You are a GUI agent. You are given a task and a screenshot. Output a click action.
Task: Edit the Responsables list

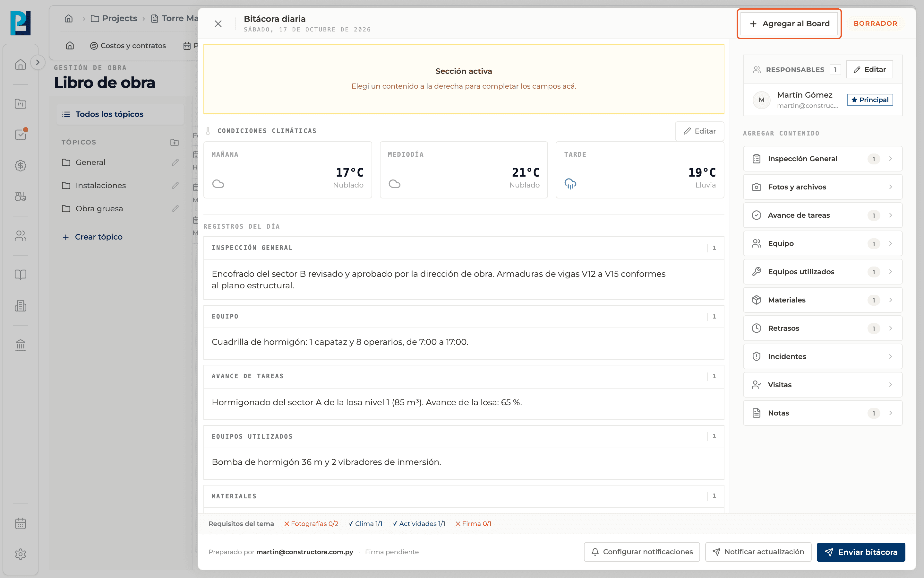click(x=869, y=70)
